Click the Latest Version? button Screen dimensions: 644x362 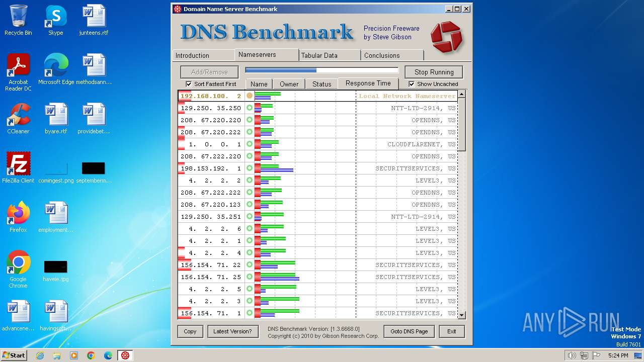point(232,331)
